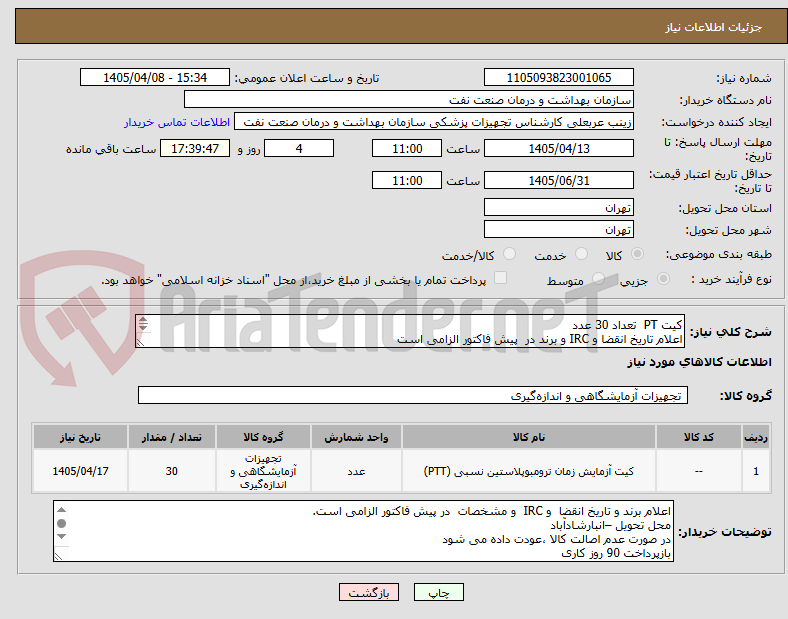Click the announcement date field 1405/04/08 - 15:34
Viewport: 788px width, 619px height.
click(155, 77)
